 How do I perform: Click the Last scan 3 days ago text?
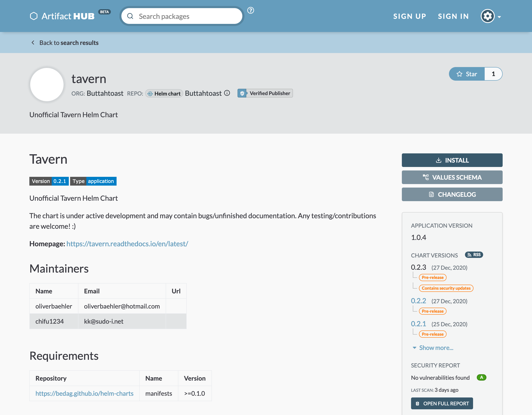434,390
